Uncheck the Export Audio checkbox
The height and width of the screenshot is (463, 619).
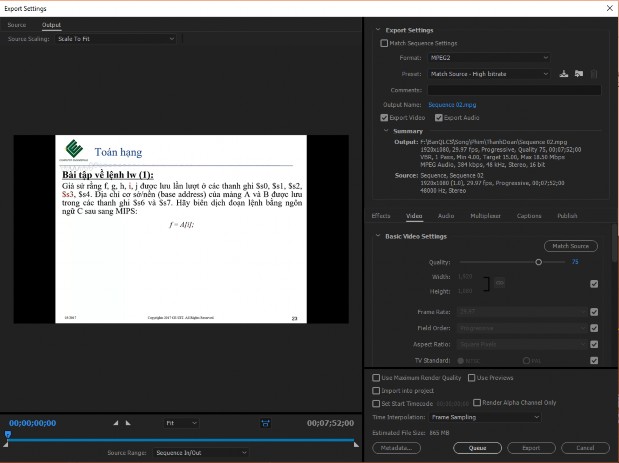pos(438,118)
